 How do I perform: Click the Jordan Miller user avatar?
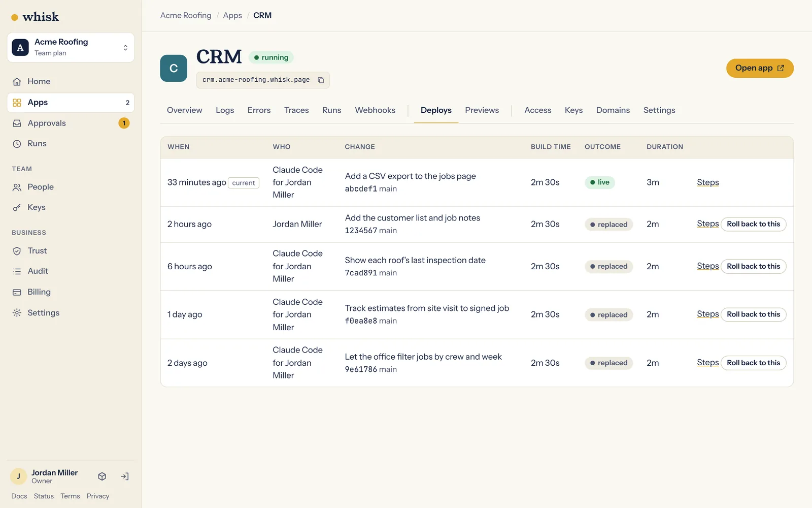pos(19,477)
